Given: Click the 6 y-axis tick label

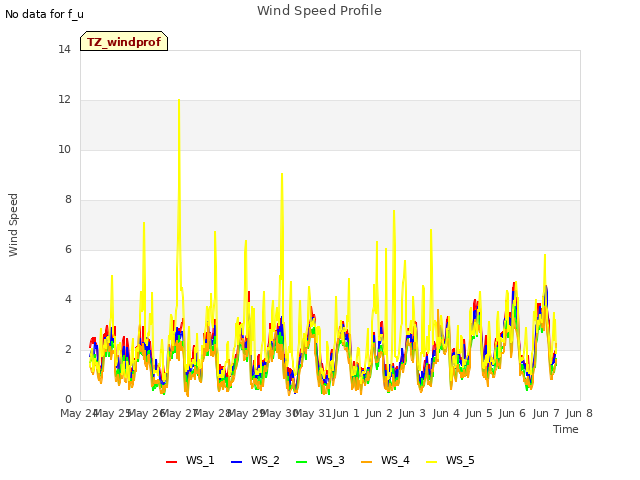Looking at the screenshot, I should coord(68,250).
